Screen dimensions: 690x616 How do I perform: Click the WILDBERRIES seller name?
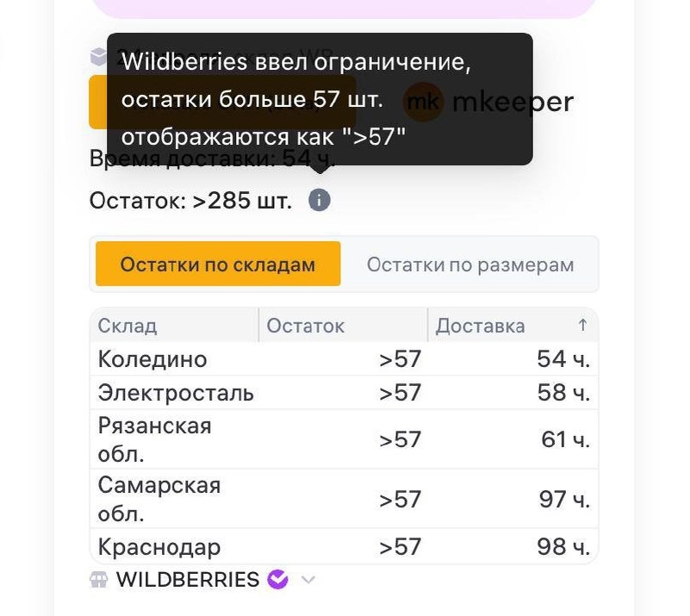188,580
